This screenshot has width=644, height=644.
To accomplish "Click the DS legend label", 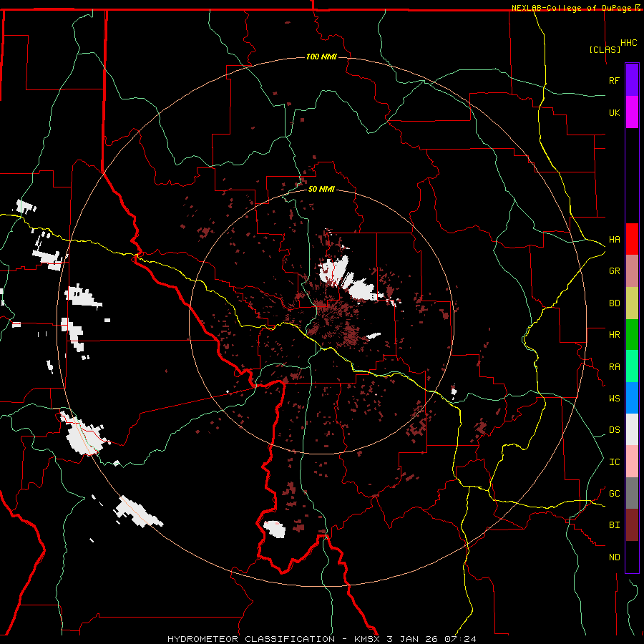I will click(x=614, y=430).
